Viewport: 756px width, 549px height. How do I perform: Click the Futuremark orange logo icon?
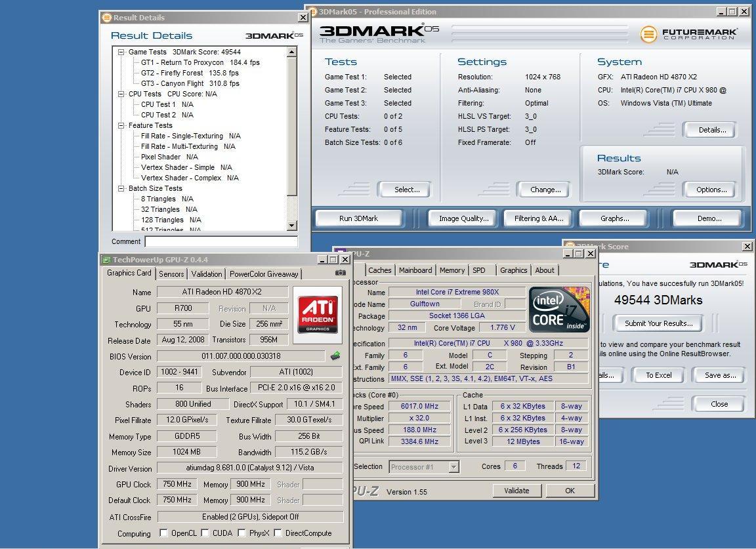pos(648,34)
